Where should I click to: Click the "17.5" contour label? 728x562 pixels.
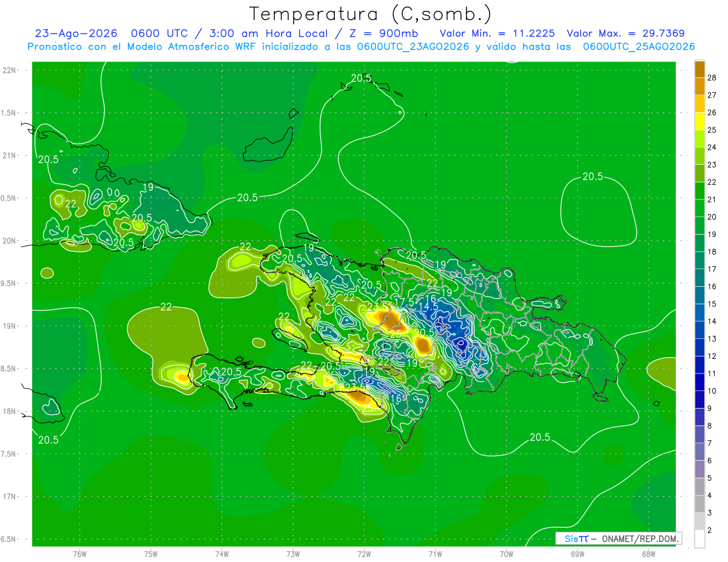(404, 303)
